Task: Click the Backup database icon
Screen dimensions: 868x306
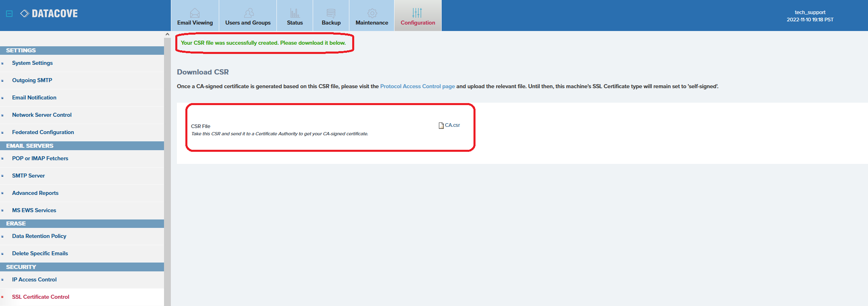Action: coord(331,13)
